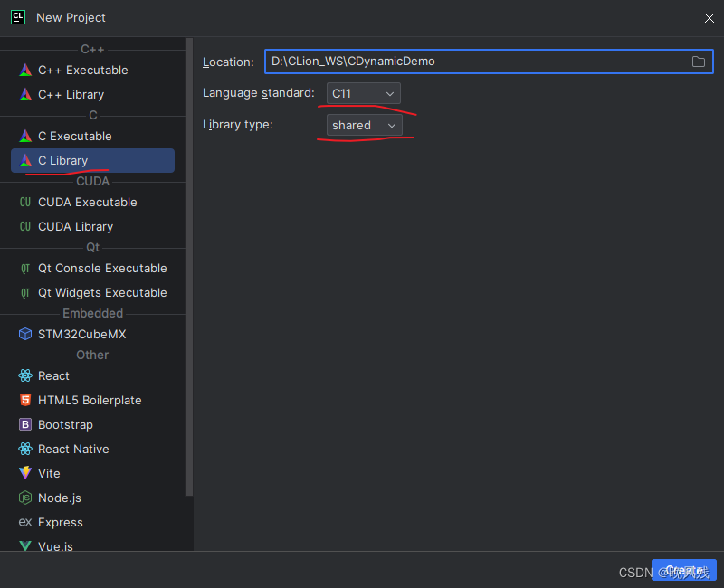Screen dimensions: 724x588
Task: Select the C++ Library project icon
Action: click(25, 95)
